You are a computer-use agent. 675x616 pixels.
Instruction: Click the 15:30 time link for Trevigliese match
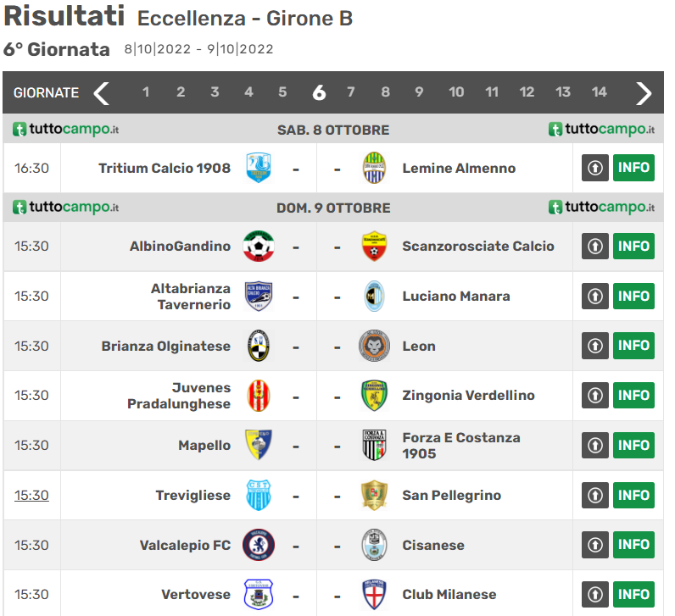coord(31,495)
